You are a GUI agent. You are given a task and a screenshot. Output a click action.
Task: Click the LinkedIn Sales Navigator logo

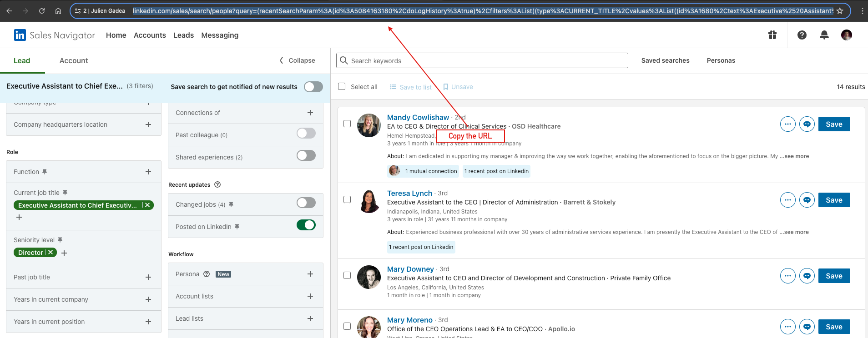(54, 35)
